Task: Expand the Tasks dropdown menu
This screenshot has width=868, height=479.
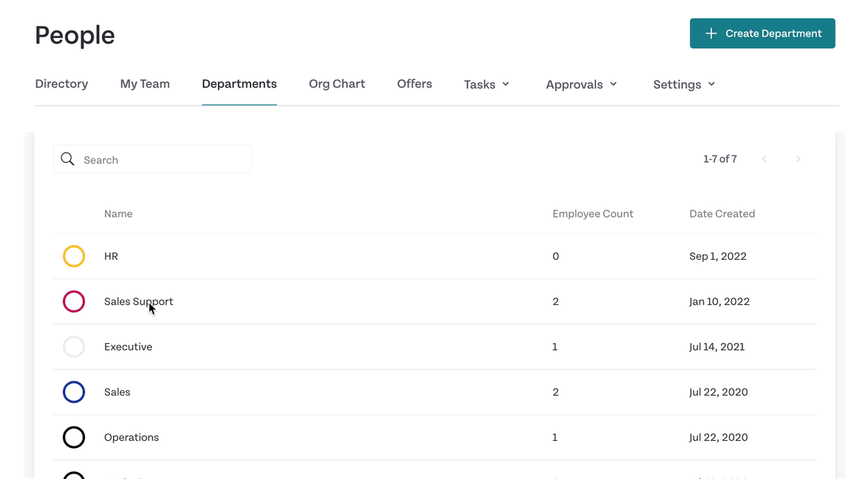Action: pos(486,85)
